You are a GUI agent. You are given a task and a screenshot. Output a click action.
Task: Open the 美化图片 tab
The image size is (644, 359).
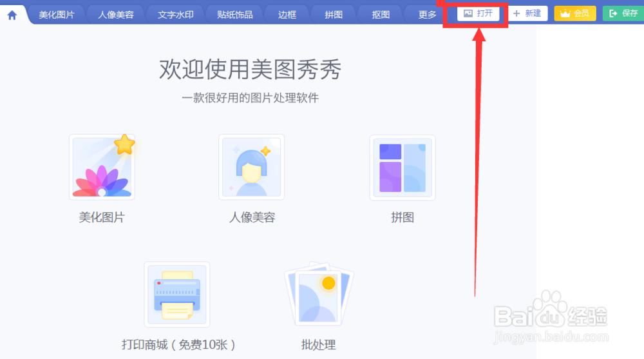coord(57,15)
